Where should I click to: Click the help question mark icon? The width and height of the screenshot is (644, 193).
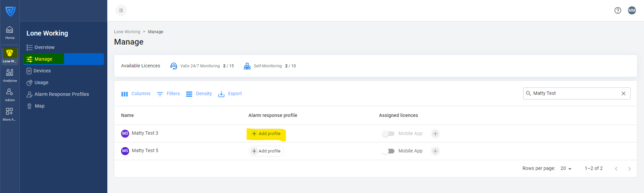pos(618,10)
